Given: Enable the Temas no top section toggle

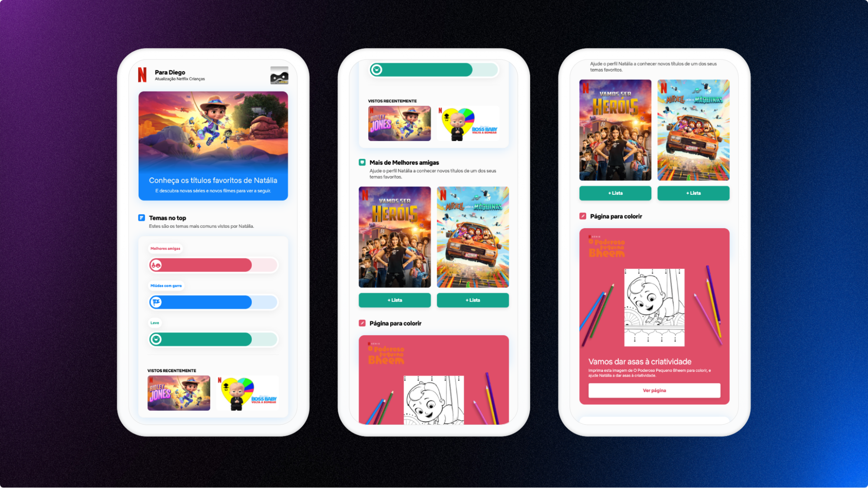Looking at the screenshot, I should [x=141, y=217].
